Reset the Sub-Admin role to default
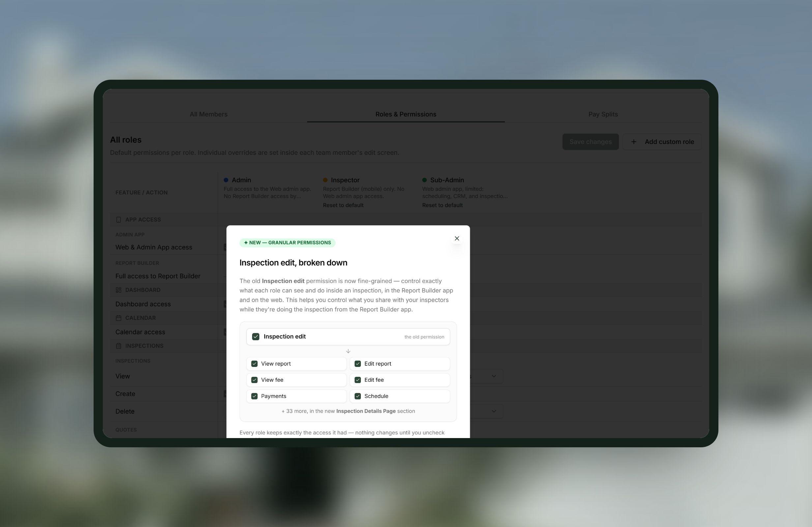This screenshot has height=527, width=812. tap(442, 205)
